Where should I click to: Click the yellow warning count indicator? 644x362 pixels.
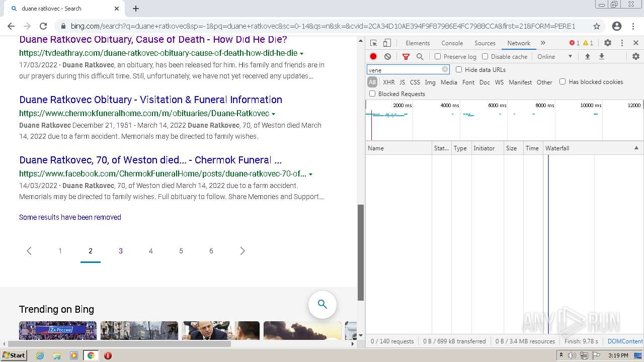tap(588, 43)
